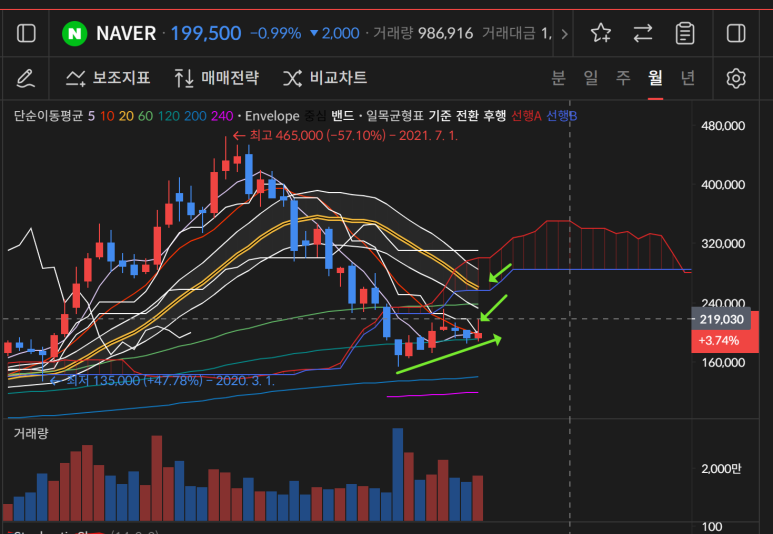Toggle Envelope 밴드 line

tap(343, 116)
